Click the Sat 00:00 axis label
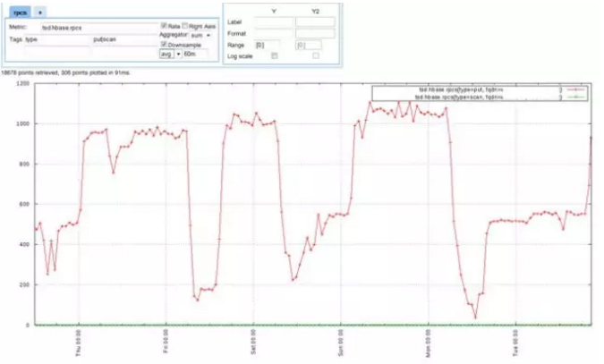This screenshot has width=604, height=364. [253, 342]
